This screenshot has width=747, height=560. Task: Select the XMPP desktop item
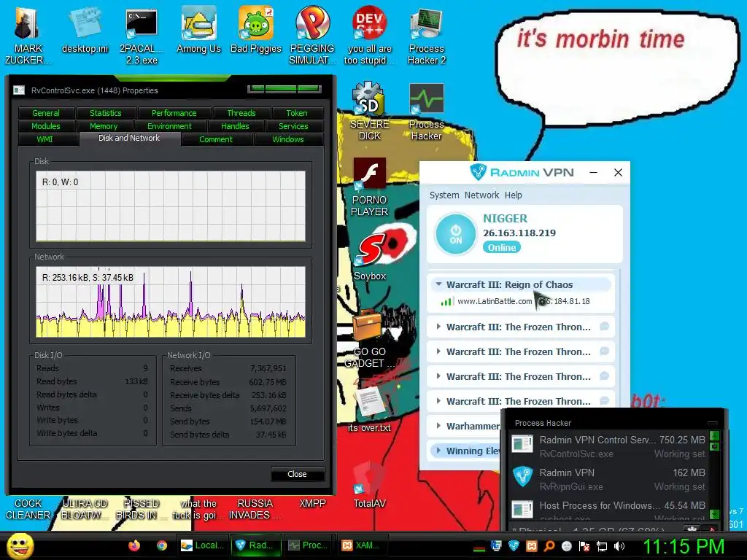tap(312, 503)
